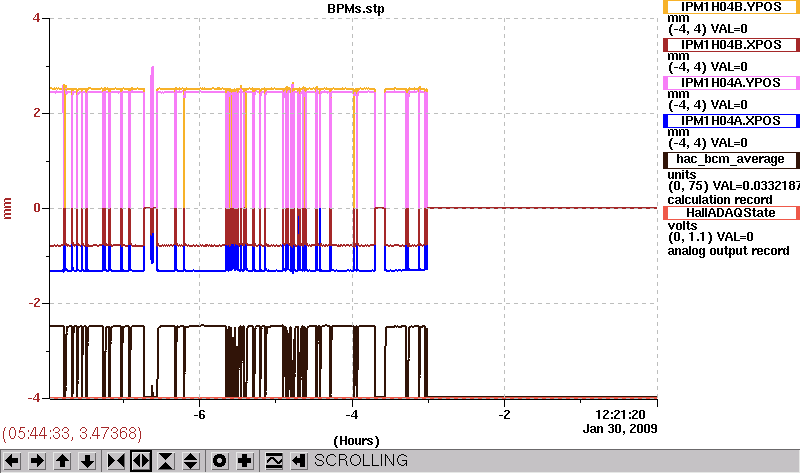The width and height of the screenshot is (800, 473).
Task: Click the waveform graph toolbar icon
Action: point(273,461)
